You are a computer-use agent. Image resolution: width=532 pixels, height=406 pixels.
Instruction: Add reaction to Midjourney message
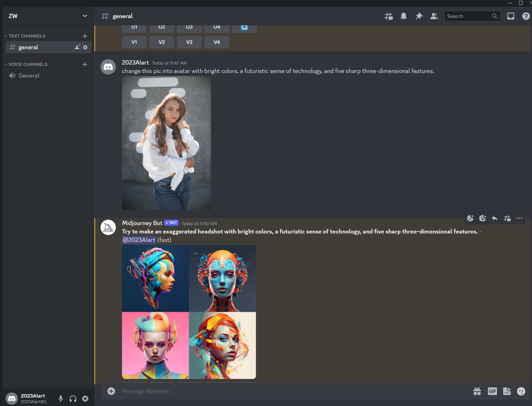click(470, 218)
